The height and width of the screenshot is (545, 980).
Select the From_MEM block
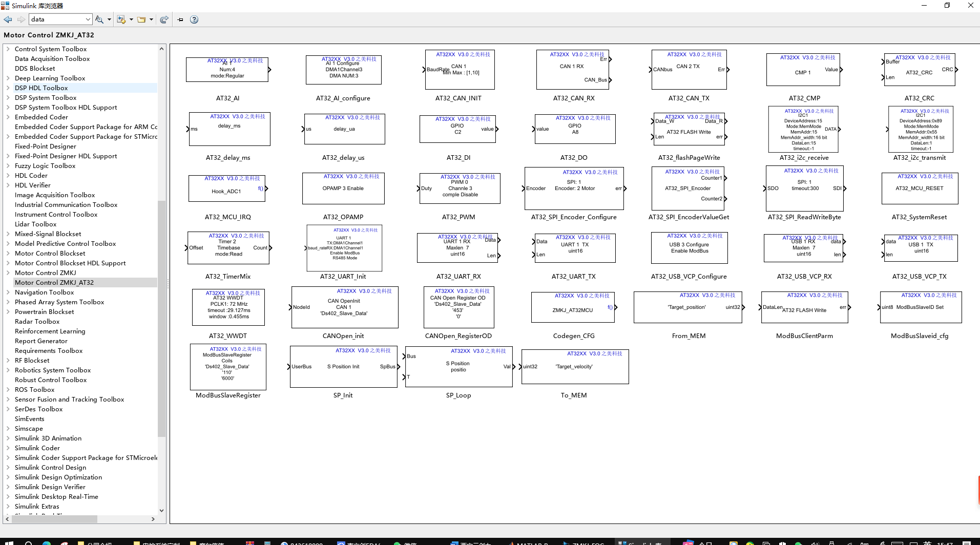688,307
